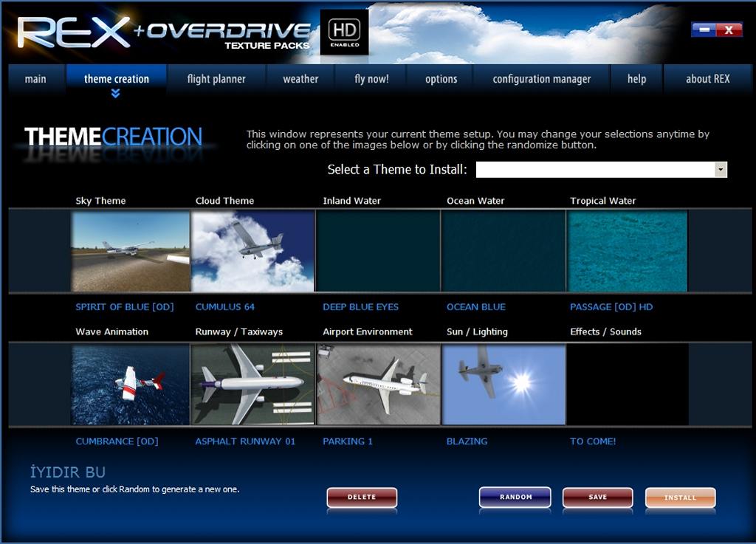Screen dimensions: 756x544
Task: Click the Effects / Sounds heading
Action: [x=605, y=331]
